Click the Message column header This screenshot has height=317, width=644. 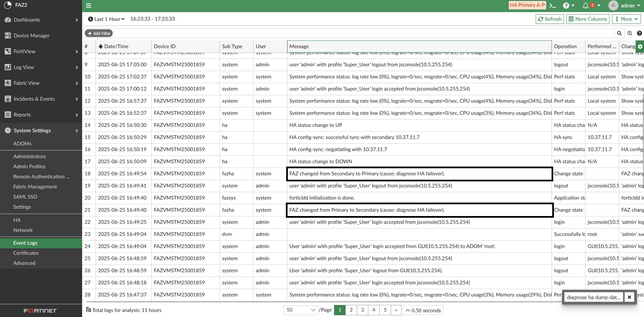pos(419,46)
